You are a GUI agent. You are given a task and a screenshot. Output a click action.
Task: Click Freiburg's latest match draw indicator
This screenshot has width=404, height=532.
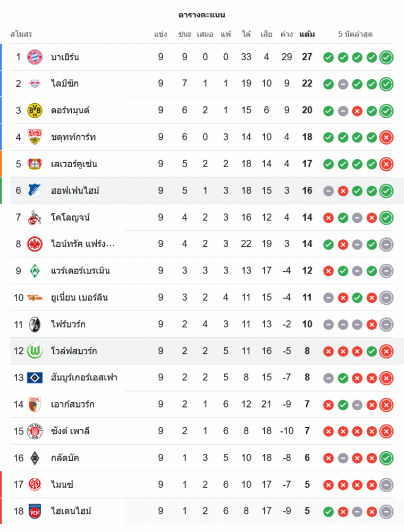(386, 324)
